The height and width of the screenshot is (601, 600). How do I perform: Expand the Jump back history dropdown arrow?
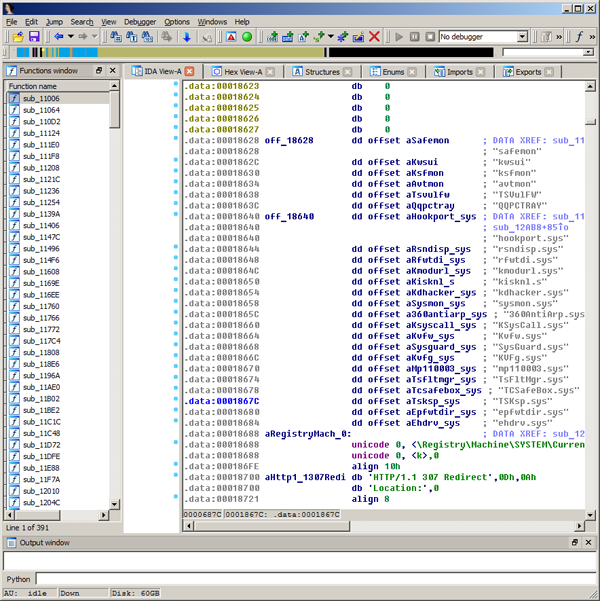click(x=71, y=37)
